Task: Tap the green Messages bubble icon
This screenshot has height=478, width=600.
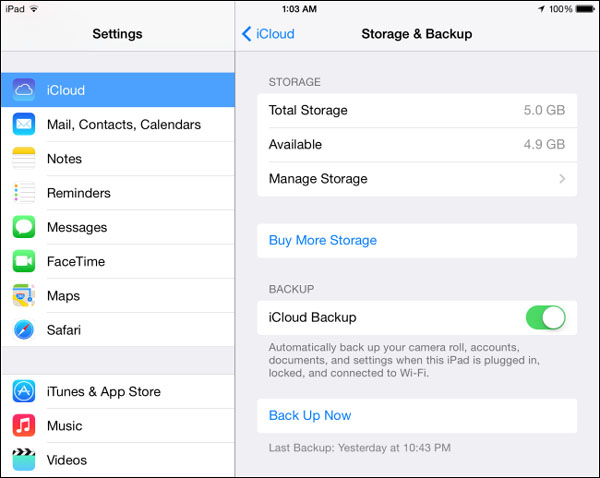Action: (24, 227)
